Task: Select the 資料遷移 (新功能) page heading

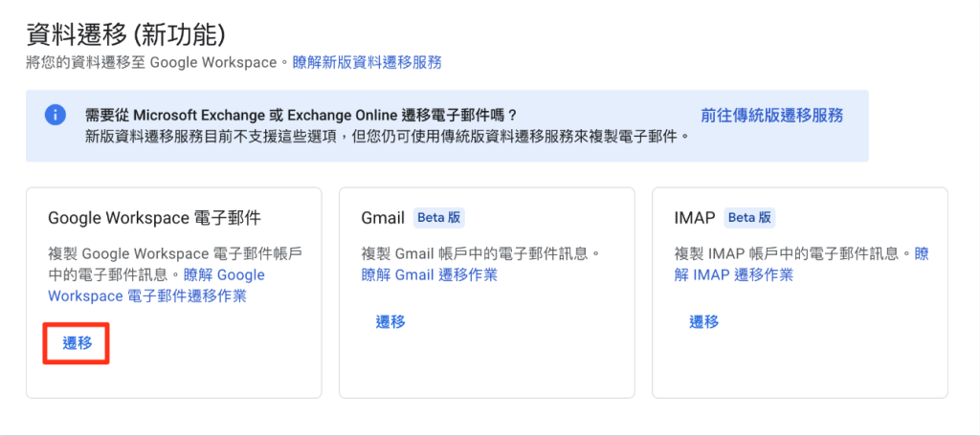Action: 125,35
